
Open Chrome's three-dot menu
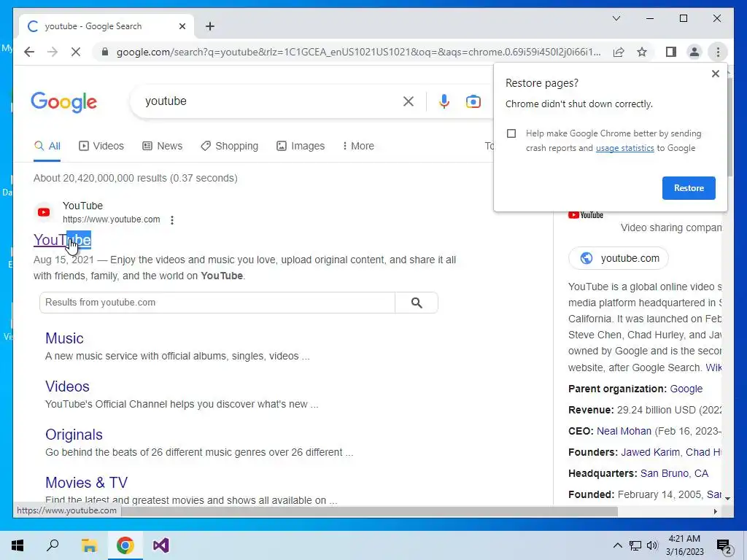[x=718, y=52]
